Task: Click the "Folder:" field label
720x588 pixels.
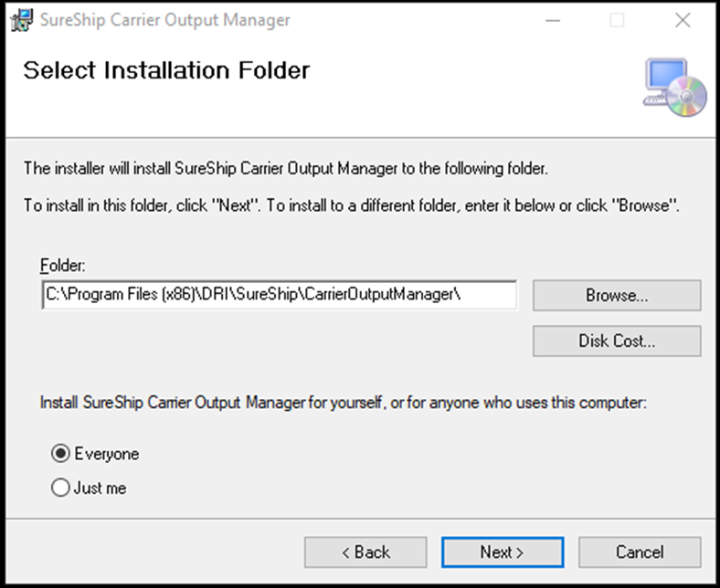Action: click(62, 266)
